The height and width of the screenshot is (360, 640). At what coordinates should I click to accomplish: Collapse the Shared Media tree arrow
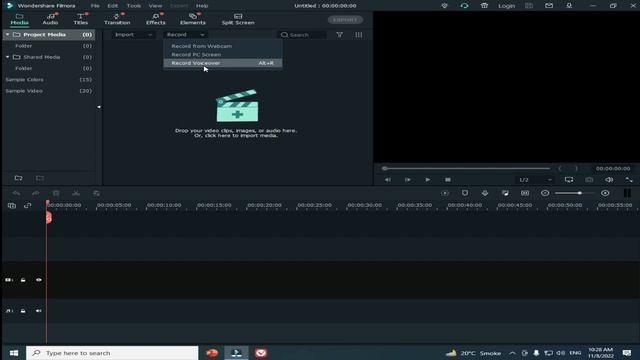coord(7,57)
